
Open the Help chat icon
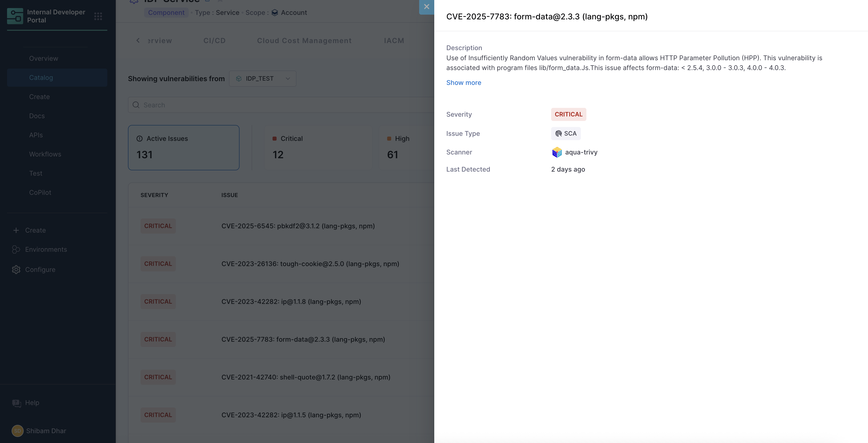tap(16, 403)
